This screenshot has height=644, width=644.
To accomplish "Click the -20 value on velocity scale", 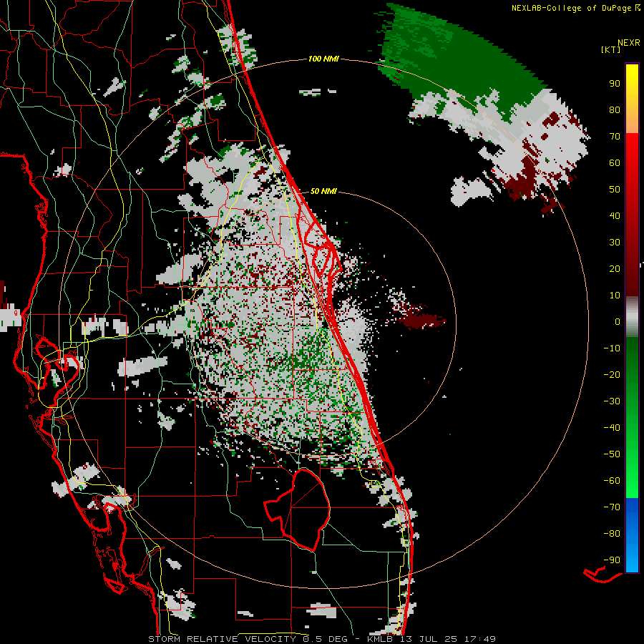I will tap(612, 375).
